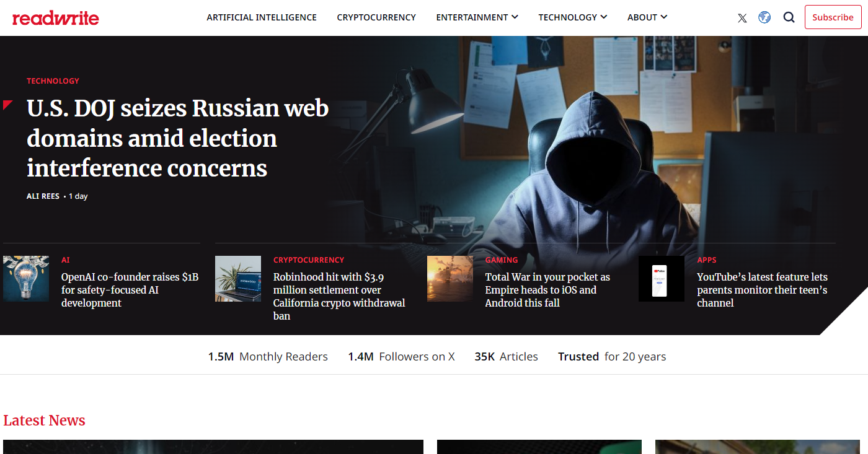Open the lightbulb thumbnail for OpenAI story
Image resolution: width=868 pixels, height=454 pixels.
tap(26, 279)
